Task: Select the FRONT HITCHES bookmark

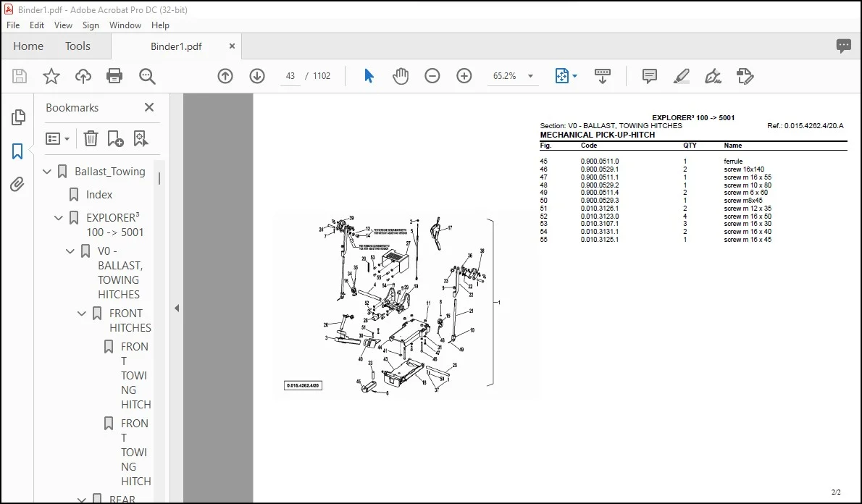Action: (130, 320)
